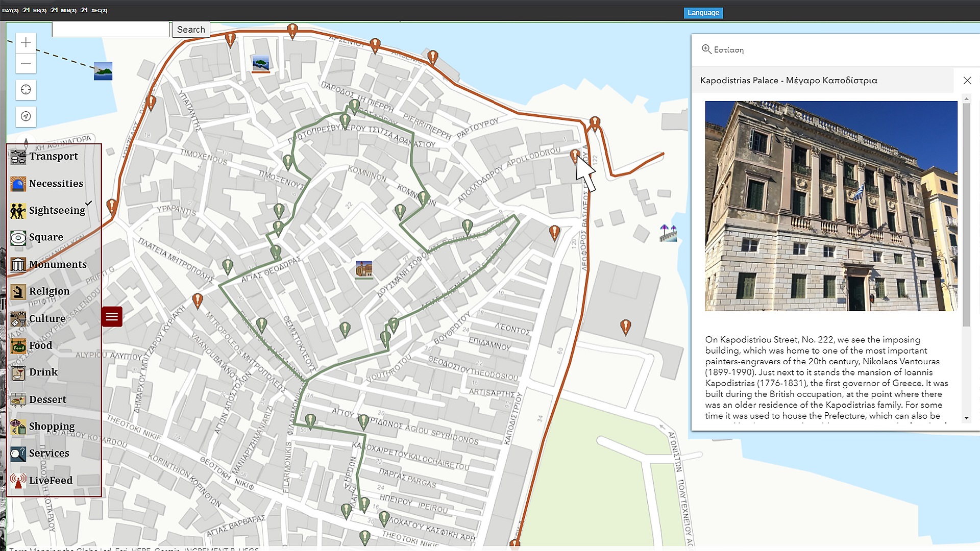Click the popup vertical scrollbar thumb

click(966, 214)
